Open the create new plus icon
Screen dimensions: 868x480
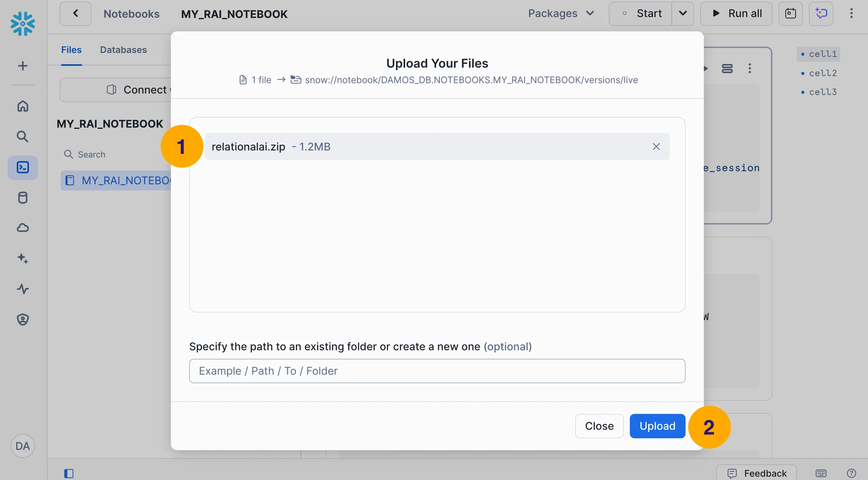(x=23, y=66)
